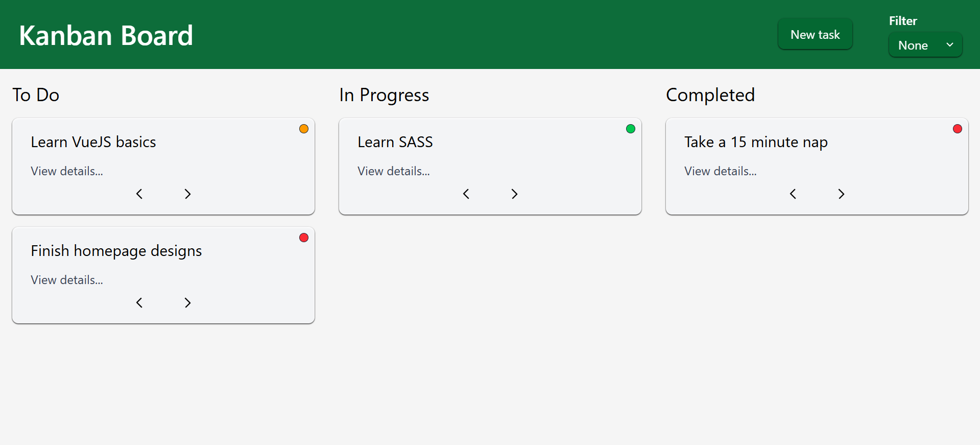
Task: Click the chevron inside the Filter selector
Action: point(950,45)
